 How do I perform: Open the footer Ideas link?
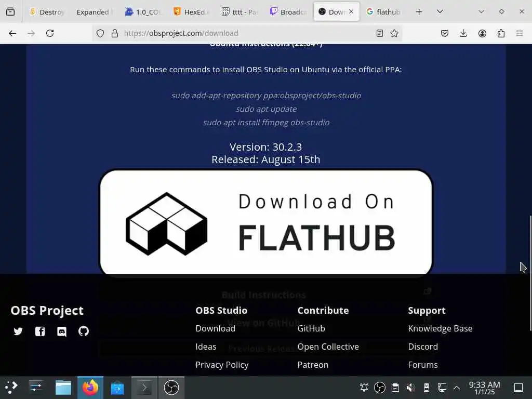(x=206, y=347)
